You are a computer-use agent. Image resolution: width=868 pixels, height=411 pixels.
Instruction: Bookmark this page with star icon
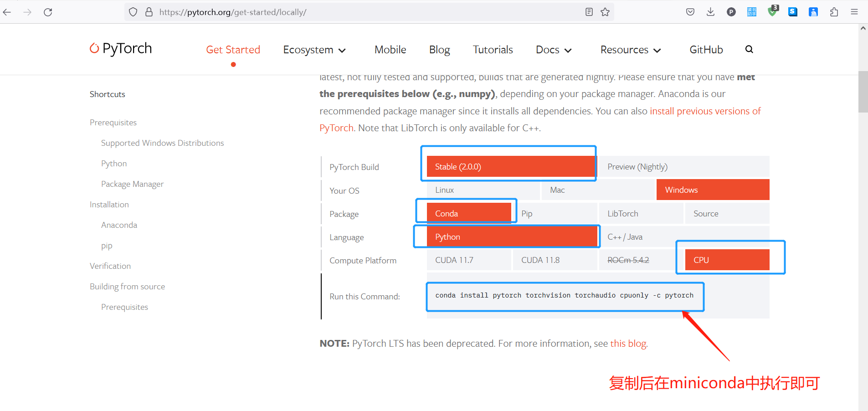[x=605, y=12]
